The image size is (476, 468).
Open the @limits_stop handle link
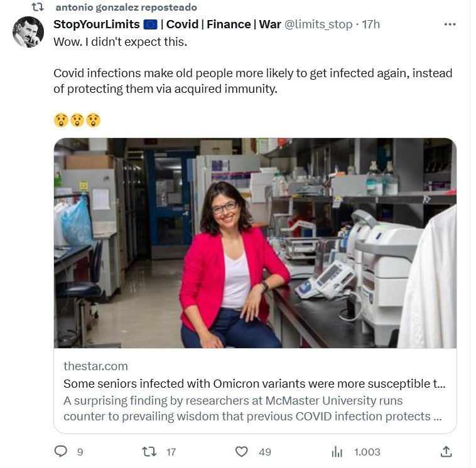click(x=318, y=24)
